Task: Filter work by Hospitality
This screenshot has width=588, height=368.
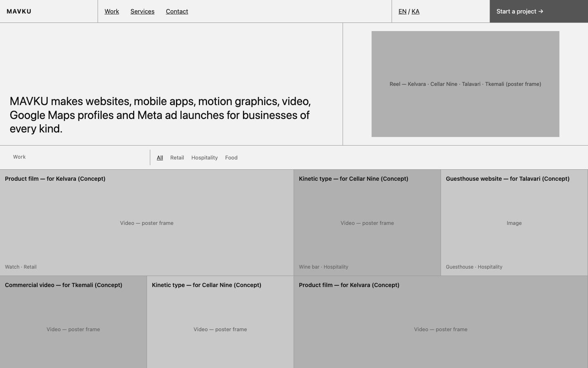Action: (205, 157)
